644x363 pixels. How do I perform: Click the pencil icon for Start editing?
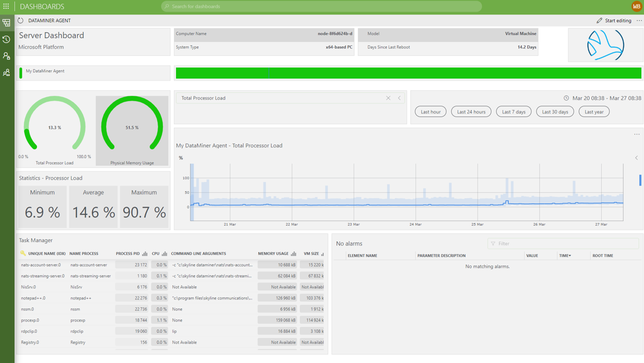point(599,21)
